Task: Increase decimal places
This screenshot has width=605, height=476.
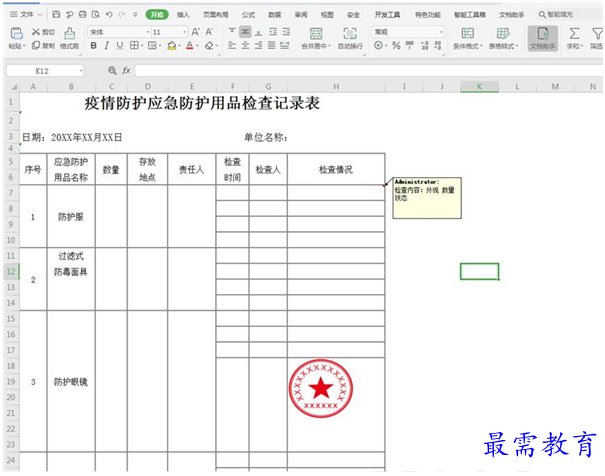Action: [x=424, y=46]
